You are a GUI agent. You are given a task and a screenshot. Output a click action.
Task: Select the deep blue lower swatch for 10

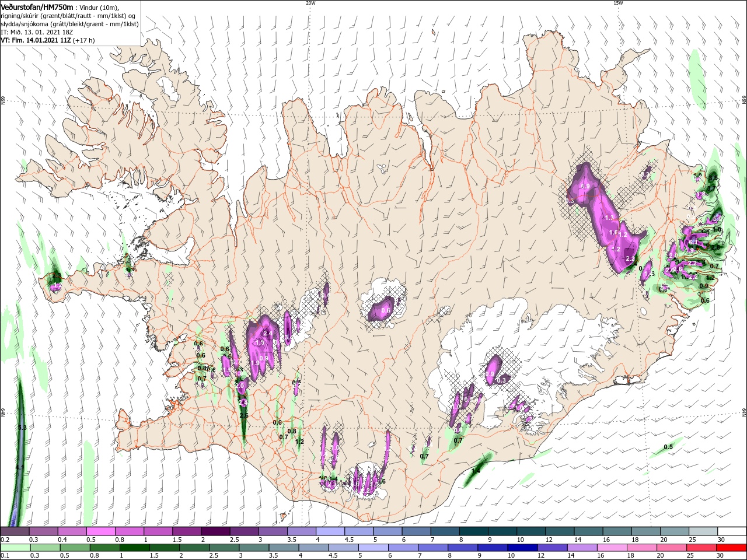523,548
